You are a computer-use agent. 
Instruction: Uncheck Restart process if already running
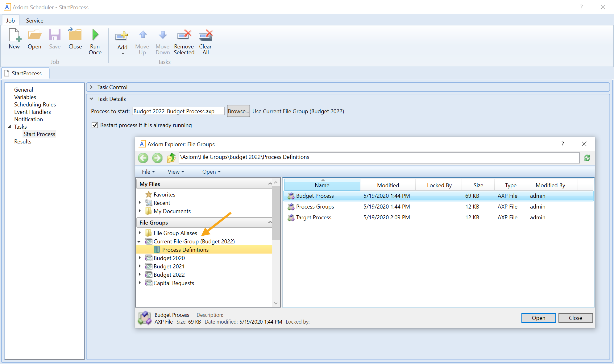tap(95, 125)
